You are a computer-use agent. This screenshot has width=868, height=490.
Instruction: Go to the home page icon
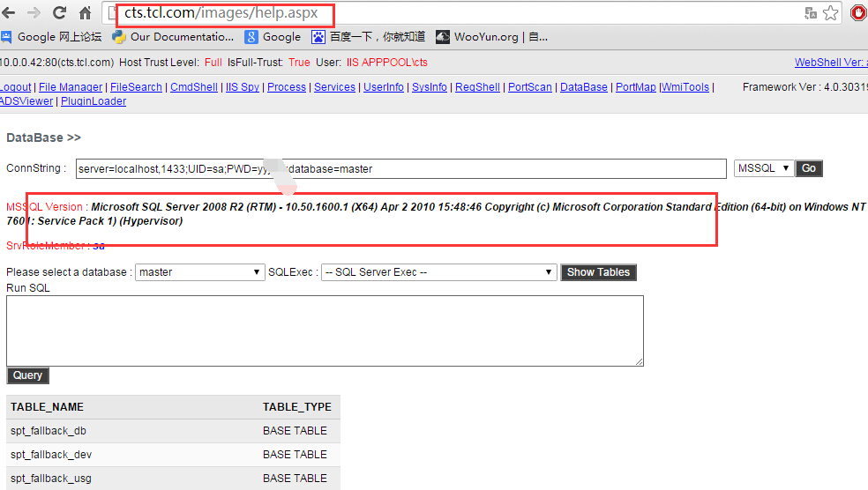tap(85, 12)
